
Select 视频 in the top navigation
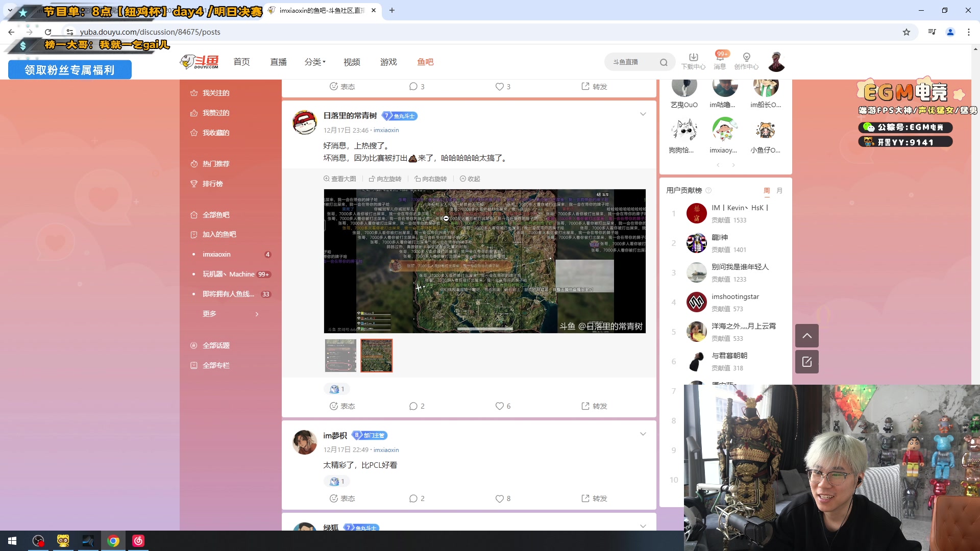click(351, 62)
